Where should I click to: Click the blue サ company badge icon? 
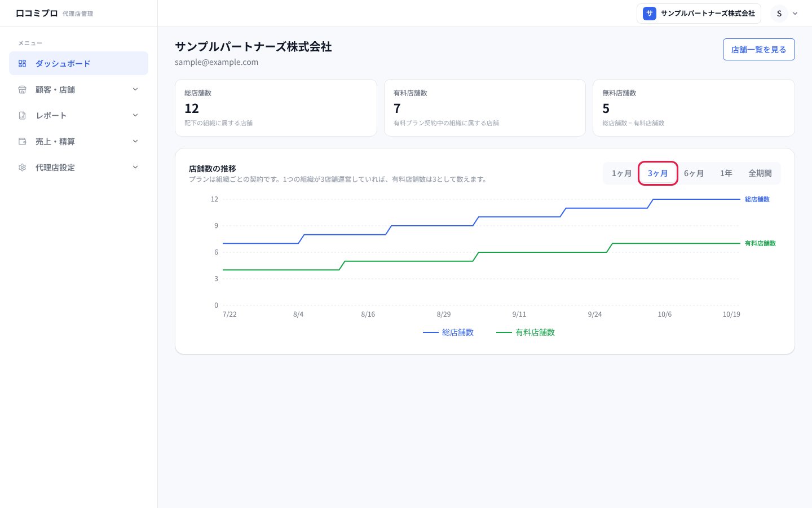650,14
